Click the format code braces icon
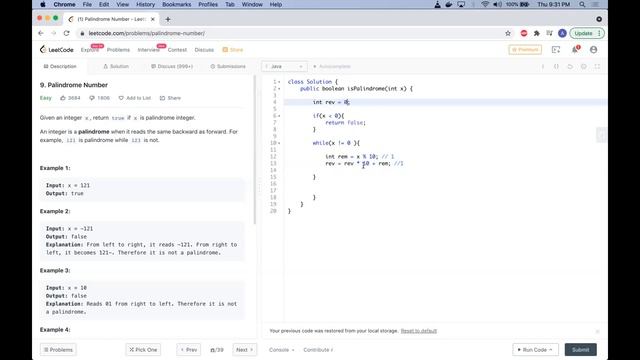This screenshot has width=640, height=360. 556,67
